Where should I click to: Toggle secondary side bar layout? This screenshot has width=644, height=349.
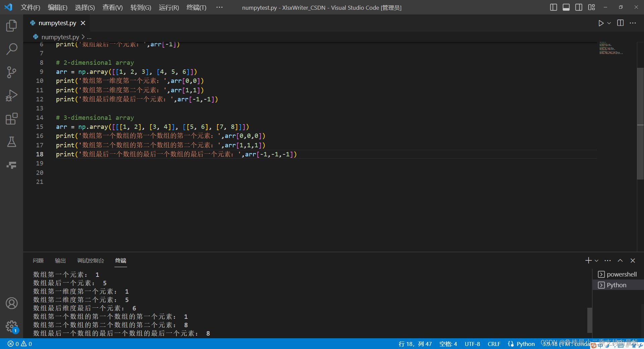(x=579, y=7)
